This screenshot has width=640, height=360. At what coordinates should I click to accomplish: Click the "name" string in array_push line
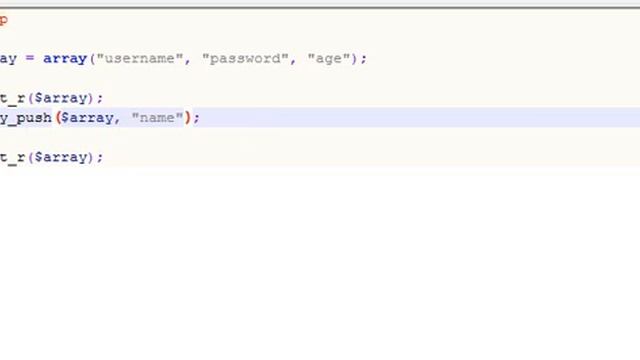pos(157,118)
